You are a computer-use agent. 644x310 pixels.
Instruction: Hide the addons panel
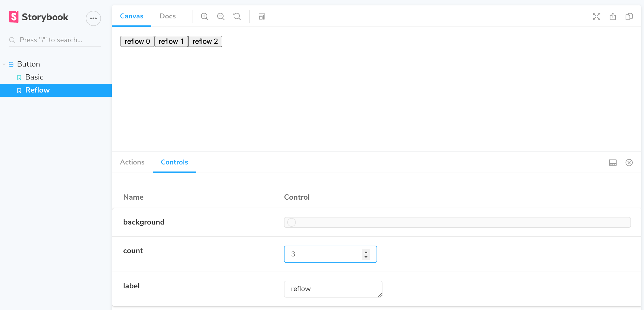tap(629, 163)
